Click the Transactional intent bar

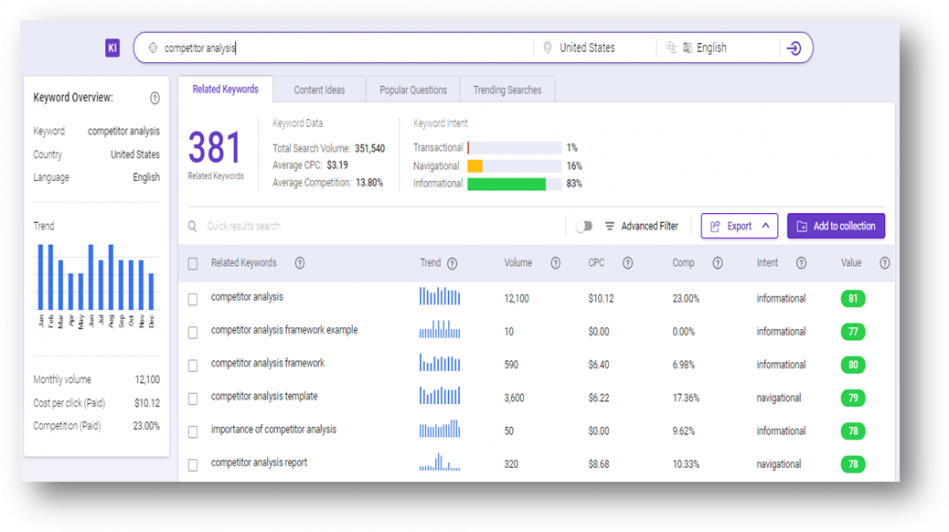(x=514, y=148)
